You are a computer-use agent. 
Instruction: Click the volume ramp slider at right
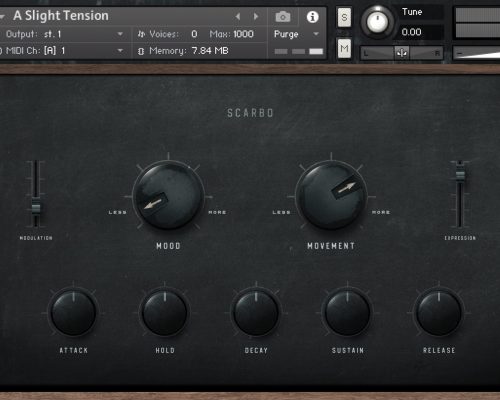pyautogui.click(x=477, y=53)
